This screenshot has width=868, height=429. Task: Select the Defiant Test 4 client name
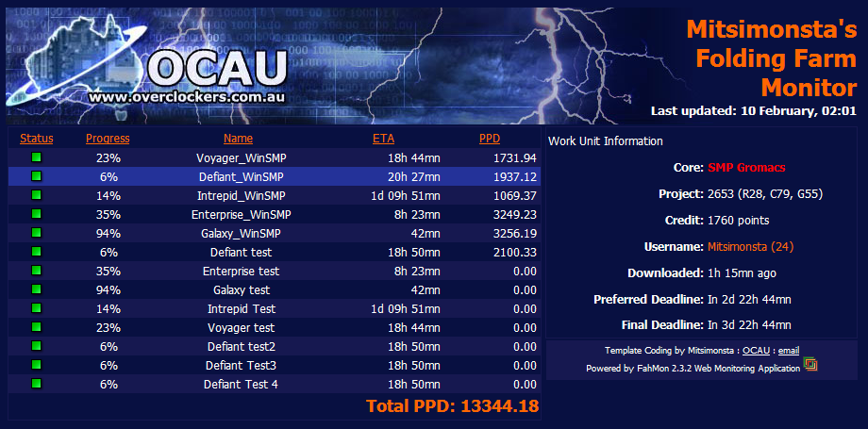[x=242, y=384]
